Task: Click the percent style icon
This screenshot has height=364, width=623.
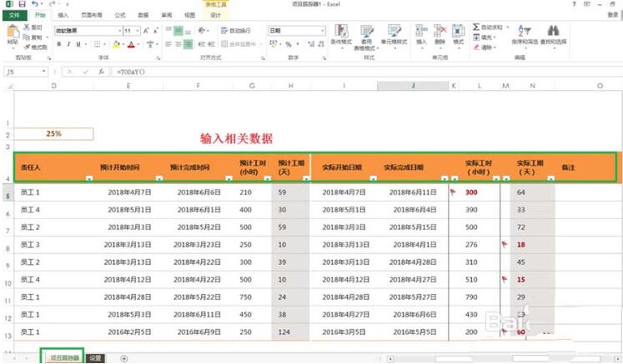Action: click(x=289, y=44)
